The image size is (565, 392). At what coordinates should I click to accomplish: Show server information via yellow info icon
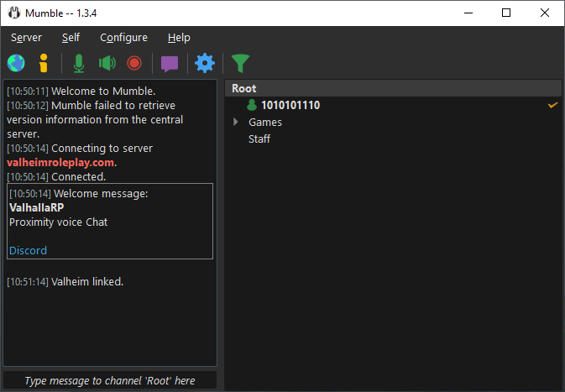(x=44, y=63)
